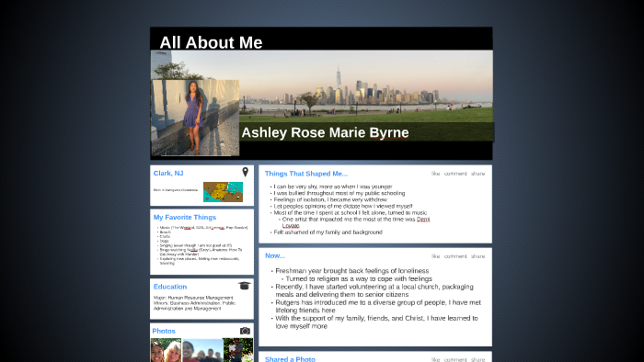Click "Most of the time I spent at school" bullet
The image size is (644, 362).
coord(350,213)
